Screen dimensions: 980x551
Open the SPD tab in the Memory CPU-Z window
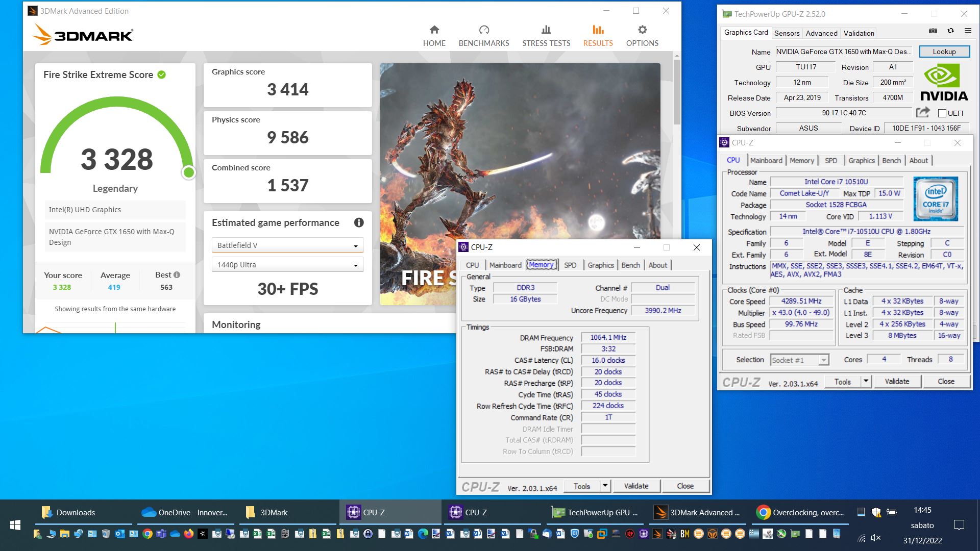570,265
